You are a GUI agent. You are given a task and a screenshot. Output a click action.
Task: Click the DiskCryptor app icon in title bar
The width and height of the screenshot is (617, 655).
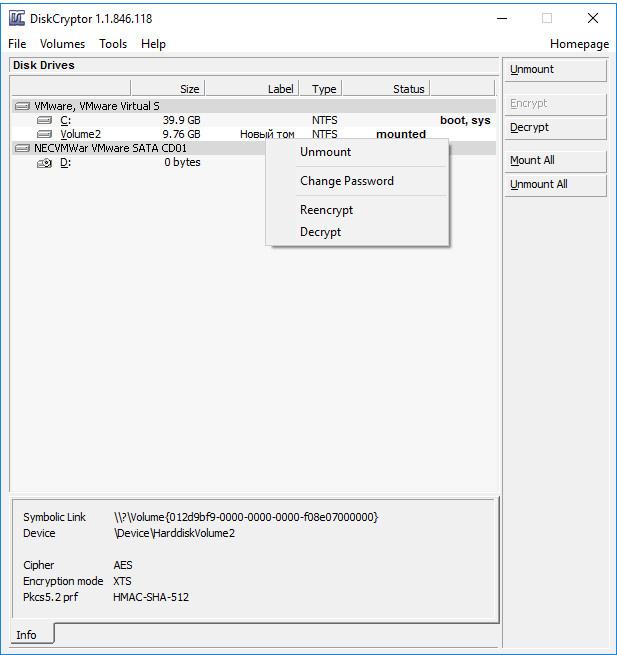click(x=17, y=18)
